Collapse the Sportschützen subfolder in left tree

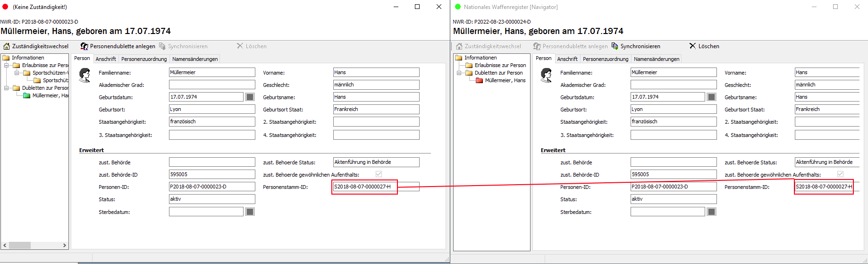click(x=17, y=73)
